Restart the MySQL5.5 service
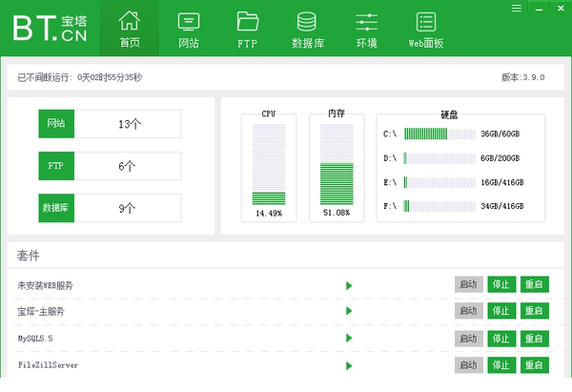This screenshot has height=392, width=572. click(x=534, y=338)
